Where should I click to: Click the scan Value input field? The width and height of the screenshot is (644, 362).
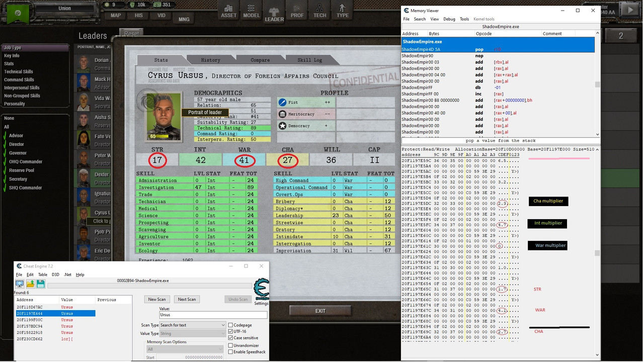tap(213, 315)
